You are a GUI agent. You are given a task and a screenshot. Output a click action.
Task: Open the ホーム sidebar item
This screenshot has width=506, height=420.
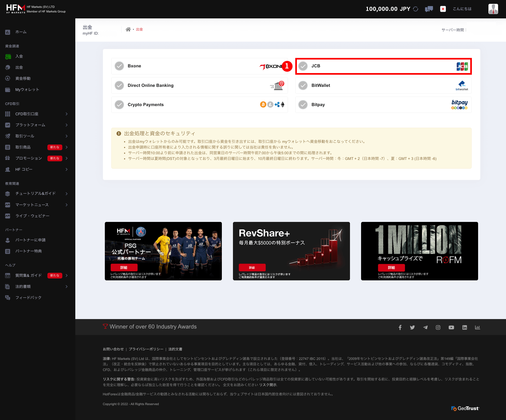(x=21, y=32)
